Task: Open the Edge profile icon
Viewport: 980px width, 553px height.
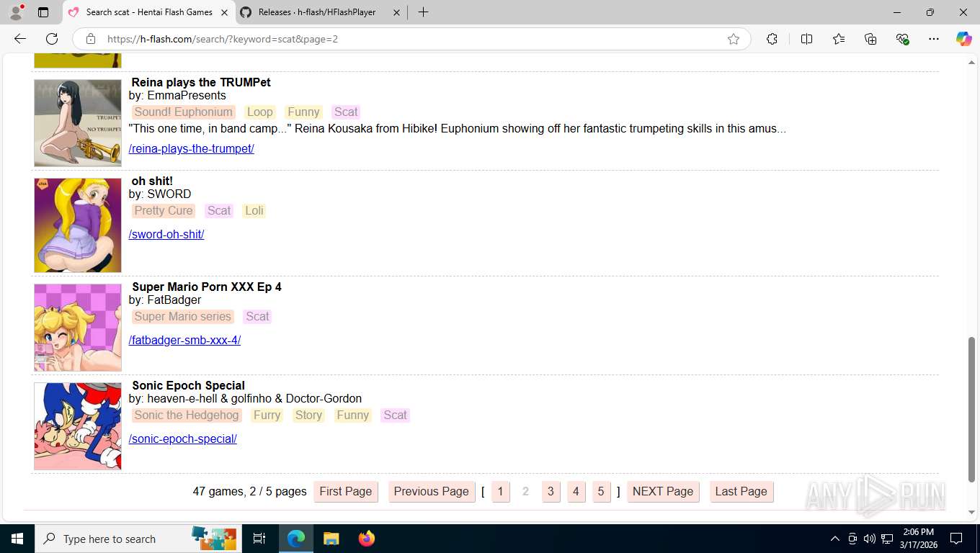Action: (16, 12)
